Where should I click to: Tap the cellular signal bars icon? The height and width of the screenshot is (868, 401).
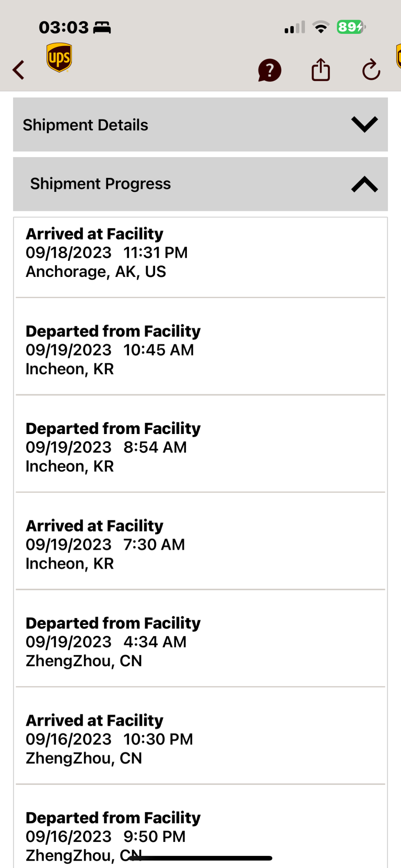coord(295,27)
